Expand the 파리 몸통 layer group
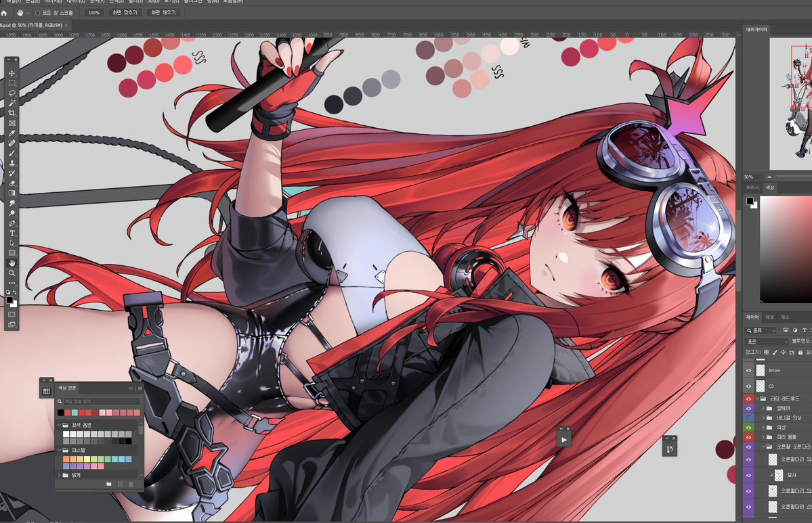Viewport: 812px width, 523px height. click(763, 437)
